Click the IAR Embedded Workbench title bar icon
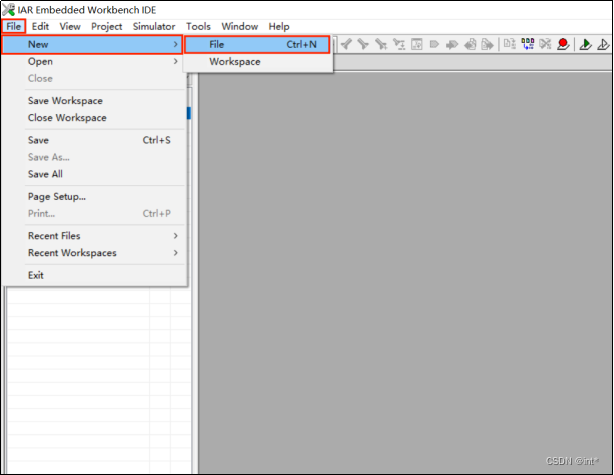This screenshot has height=475, width=614. [x=8, y=10]
